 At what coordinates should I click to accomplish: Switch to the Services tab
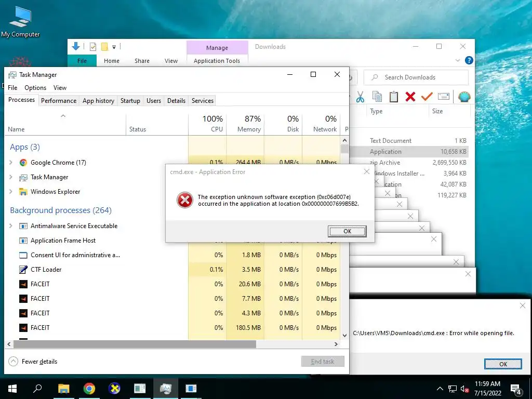[203, 101]
